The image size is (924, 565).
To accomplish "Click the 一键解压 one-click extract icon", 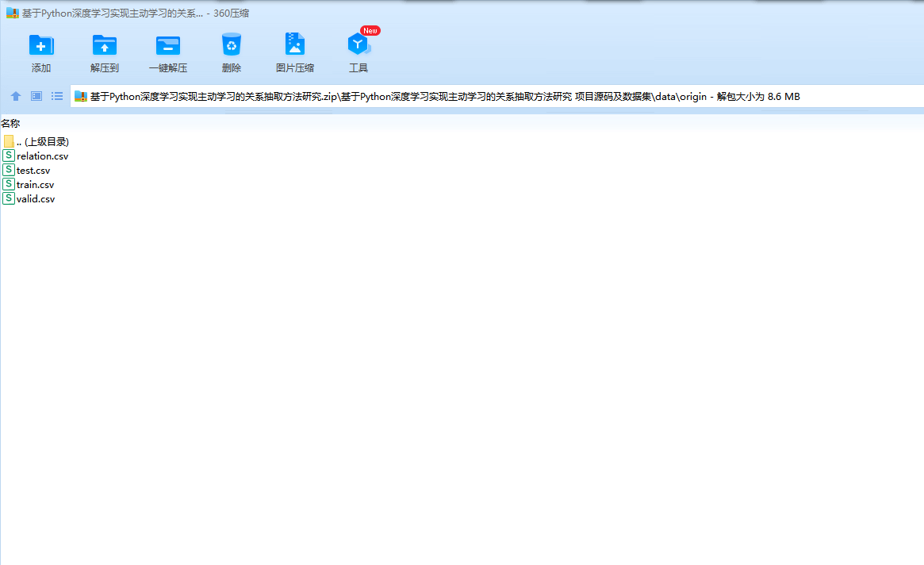I will point(168,45).
